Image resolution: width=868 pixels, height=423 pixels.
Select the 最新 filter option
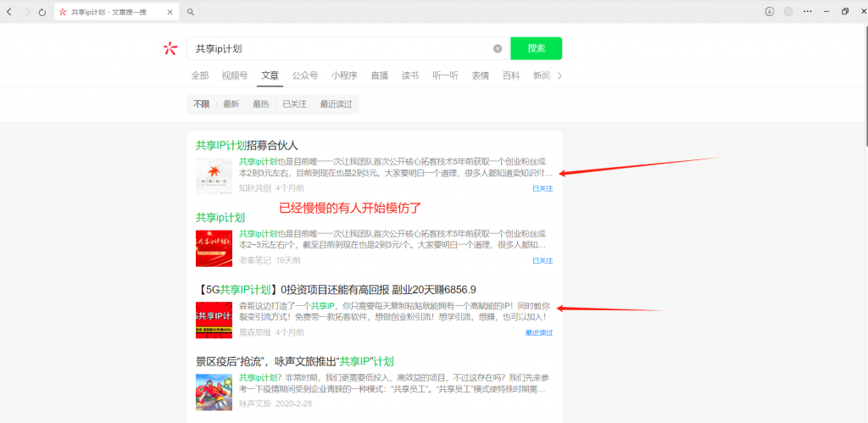coord(231,104)
